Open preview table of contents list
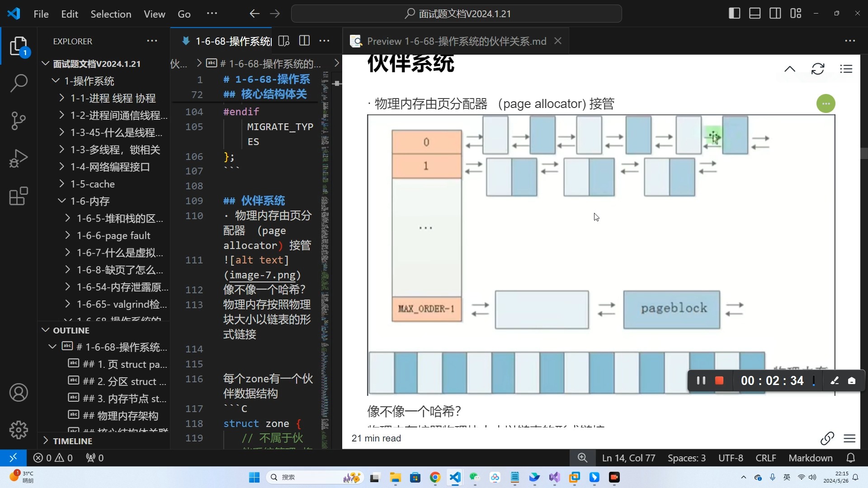 (x=846, y=69)
